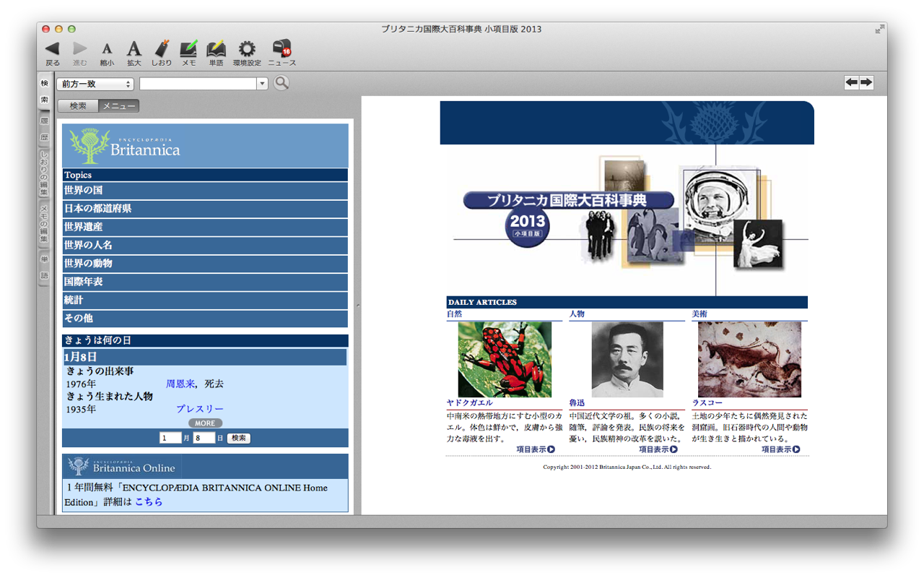Expand the MORE button for today's events
Screen dimensions: 924x578
click(205, 423)
